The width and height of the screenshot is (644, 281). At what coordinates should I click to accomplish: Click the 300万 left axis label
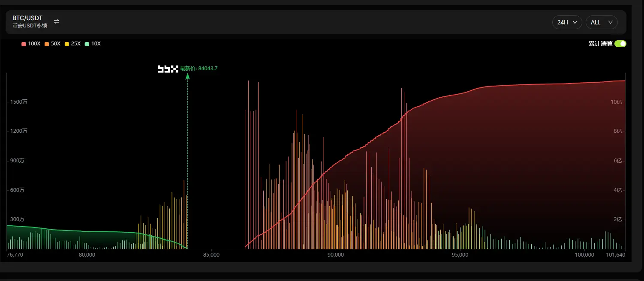(x=18, y=219)
